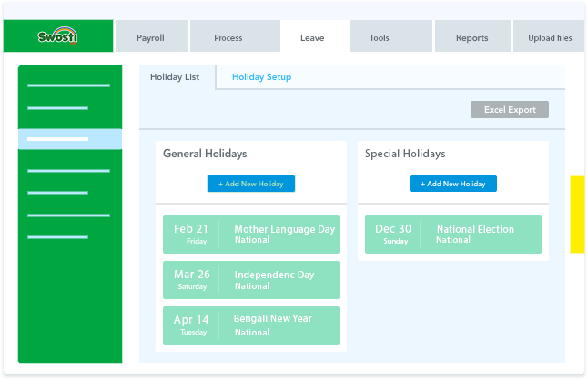Open the Mother Language Day holiday card
The height and width of the screenshot is (380, 588).
coord(251,235)
